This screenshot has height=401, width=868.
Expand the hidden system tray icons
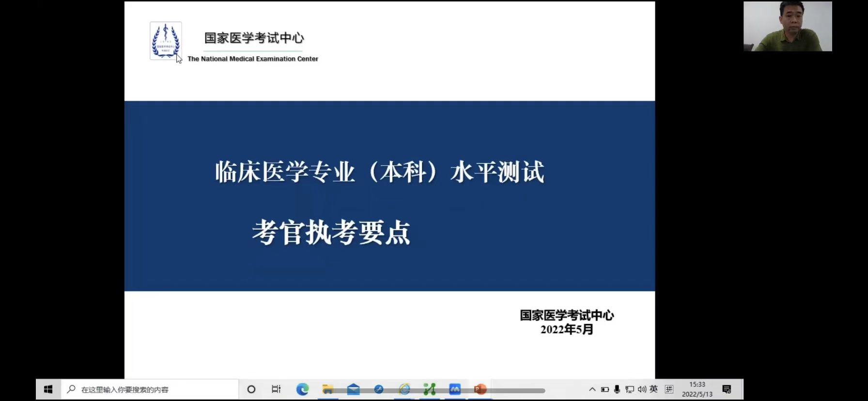pos(592,389)
